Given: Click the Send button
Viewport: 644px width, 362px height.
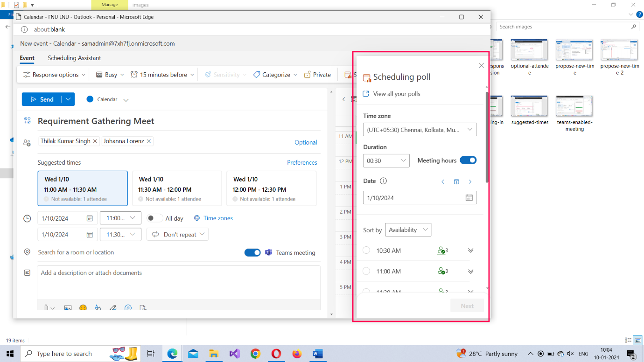Looking at the screenshot, I should point(42,99).
